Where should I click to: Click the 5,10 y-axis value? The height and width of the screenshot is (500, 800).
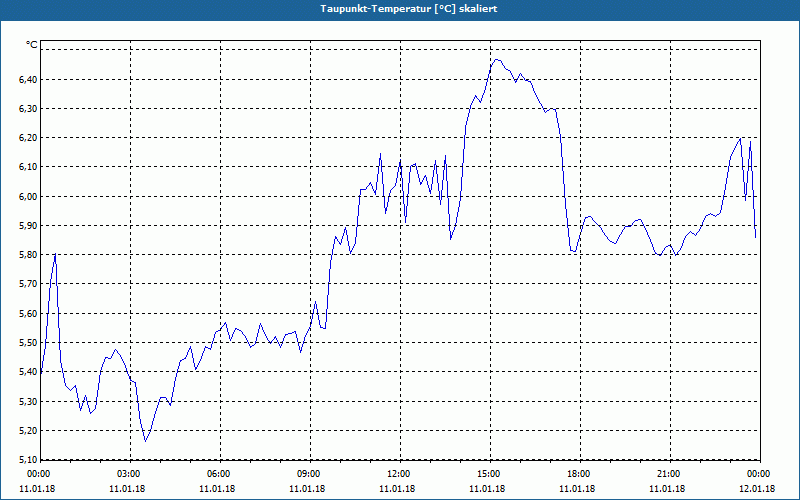pos(29,460)
